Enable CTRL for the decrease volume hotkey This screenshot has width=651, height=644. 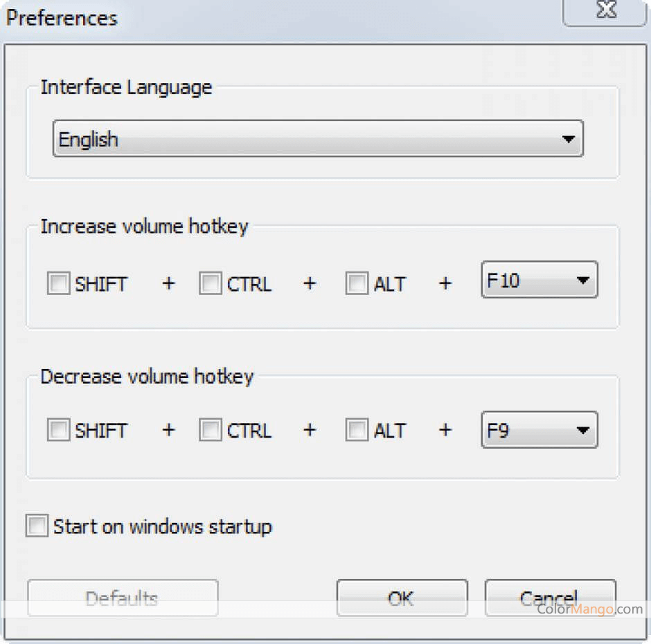[211, 430]
